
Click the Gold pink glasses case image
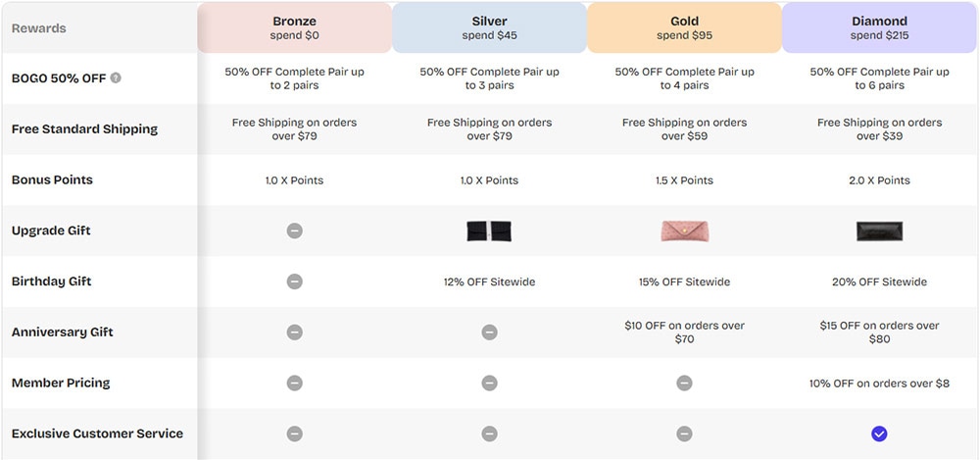[684, 231]
